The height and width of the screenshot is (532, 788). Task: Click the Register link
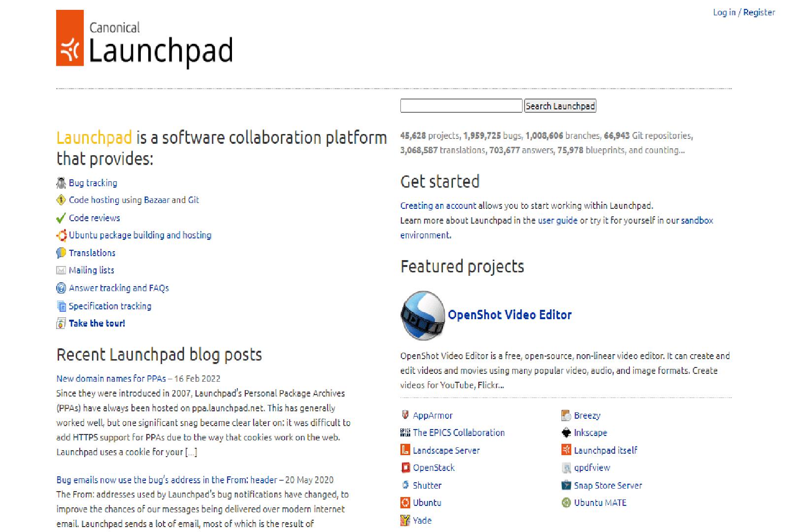point(759,12)
